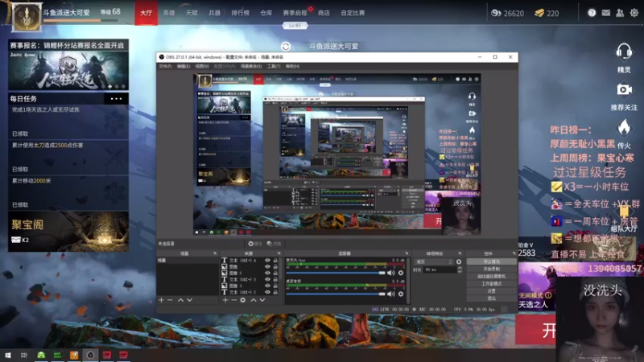Image resolution: width=644 pixels, height=362 pixels.
Task: Click the silver coin currency icon
Action: tap(496, 13)
